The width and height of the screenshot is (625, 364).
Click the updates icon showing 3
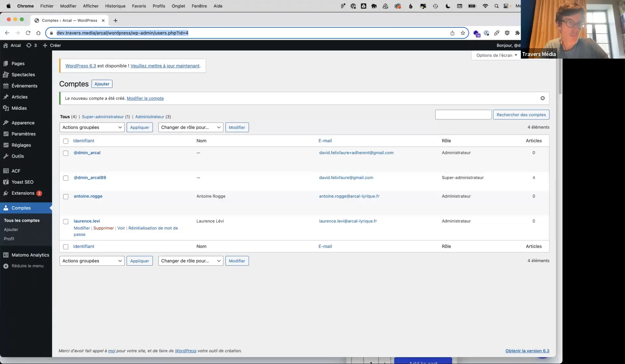(32, 45)
